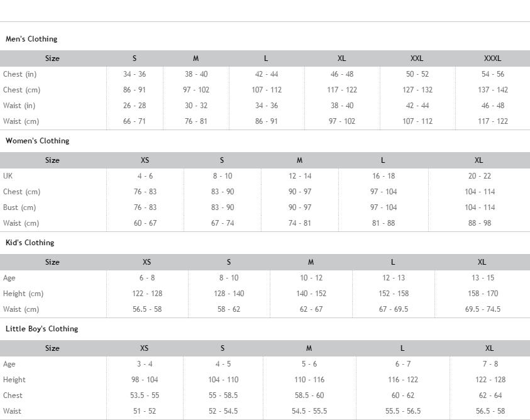Select Women's Bust (cm) row label

(19, 207)
